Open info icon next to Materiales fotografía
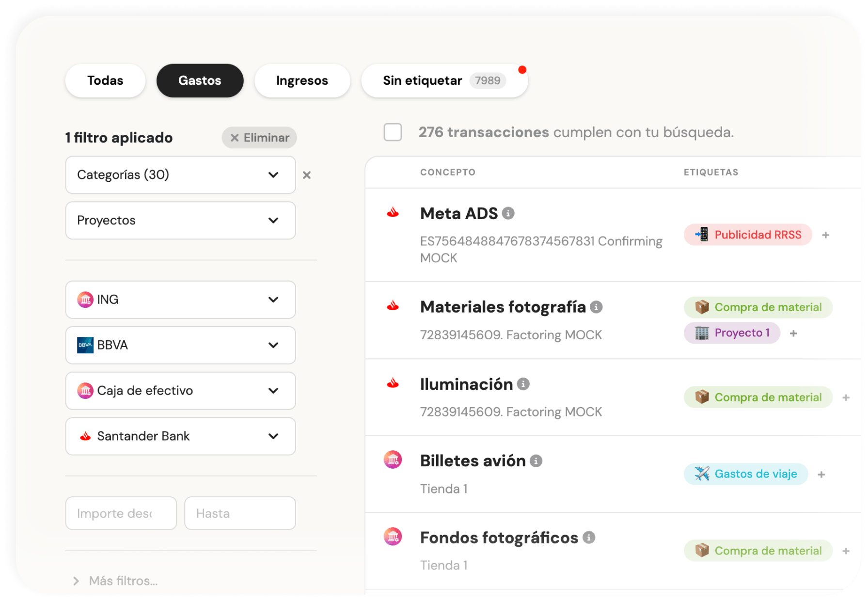The image size is (868, 602). tap(596, 307)
